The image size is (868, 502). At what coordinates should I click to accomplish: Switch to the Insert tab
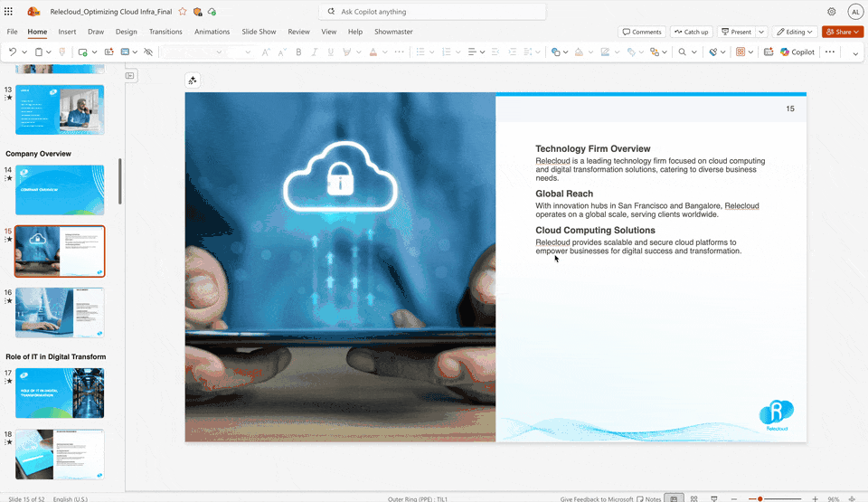[67, 32]
